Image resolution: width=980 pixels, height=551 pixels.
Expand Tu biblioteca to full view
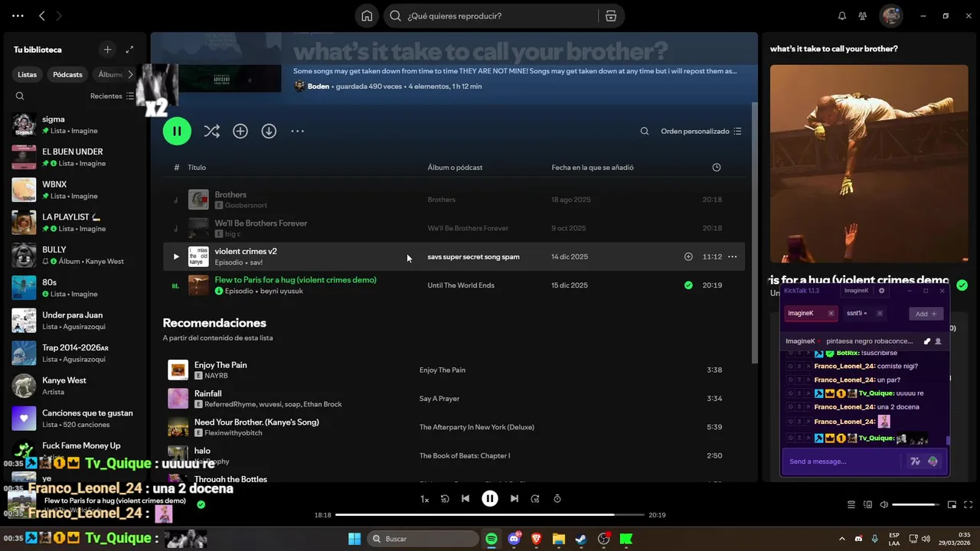tap(129, 50)
